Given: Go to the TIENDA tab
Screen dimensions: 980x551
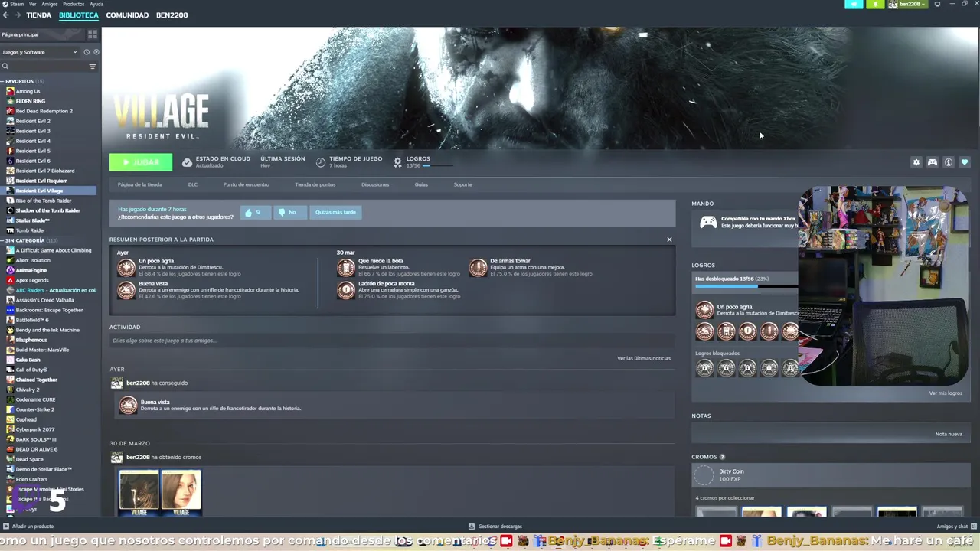Looking at the screenshot, I should (x=39, y=15).
